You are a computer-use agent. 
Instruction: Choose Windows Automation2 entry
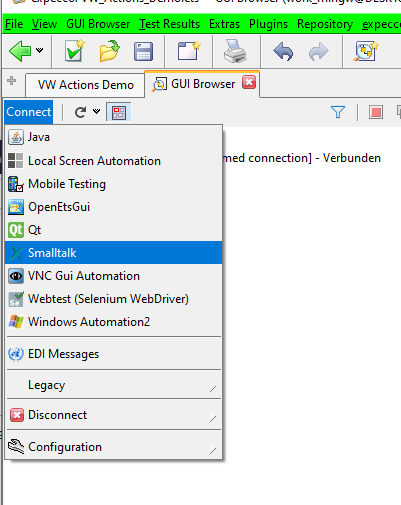point(114,322)
